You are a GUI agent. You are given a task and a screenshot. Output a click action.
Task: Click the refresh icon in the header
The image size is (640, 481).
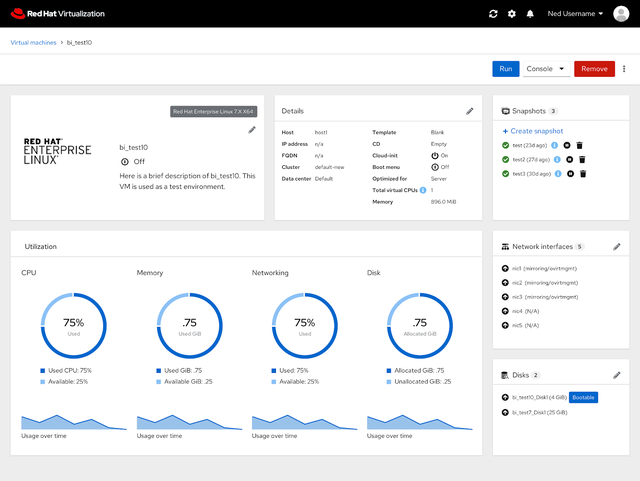click(493, 14)
